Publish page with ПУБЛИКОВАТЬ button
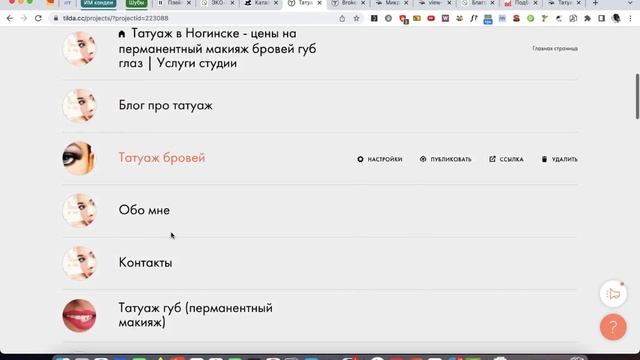 446,159
